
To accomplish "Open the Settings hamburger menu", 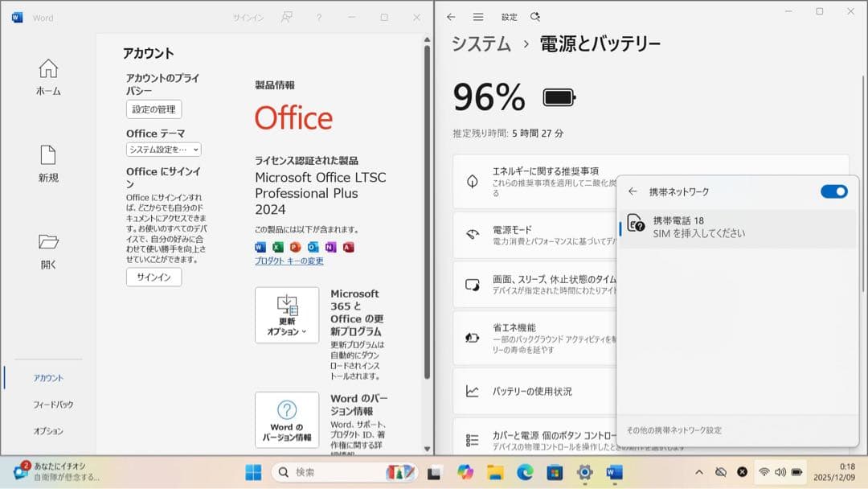I will click(477, 16).
